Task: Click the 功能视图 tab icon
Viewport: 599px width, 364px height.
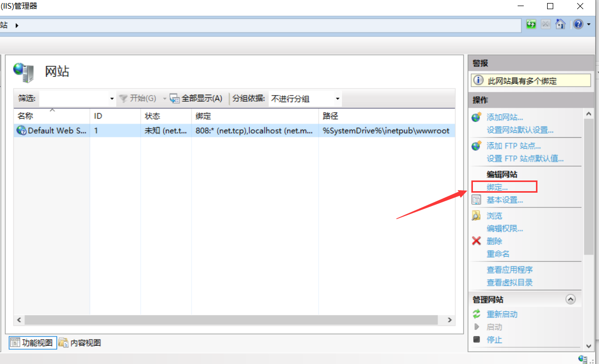Action: [x=15, y=343]
